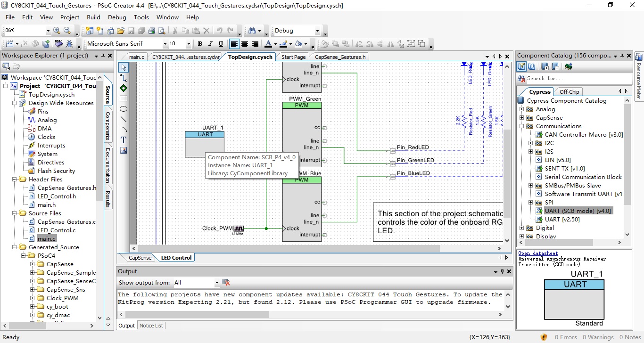Click the Find binoculars icon
This screenshot has width=644, height=343.
(252, 31)
